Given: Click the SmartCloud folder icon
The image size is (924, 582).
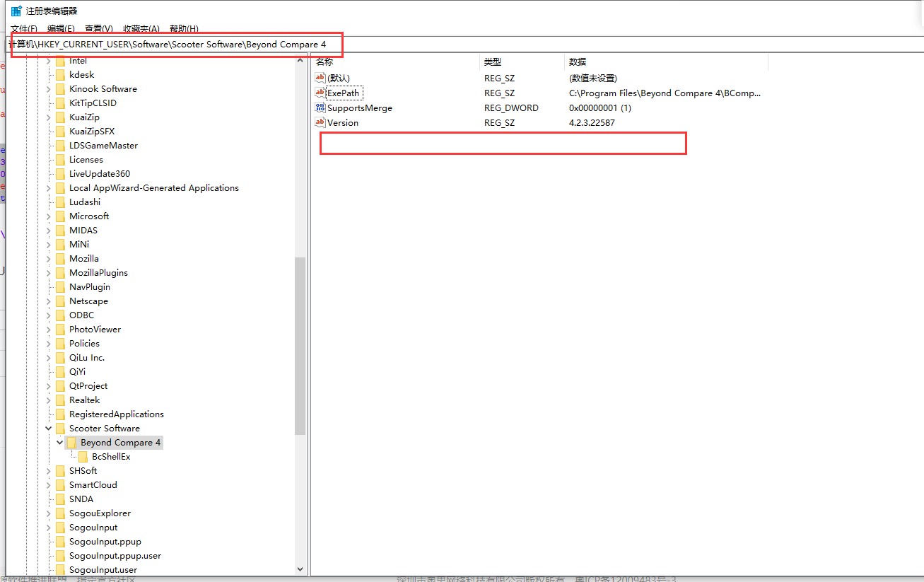Looking at the screenshot, I should pos(60,485).
